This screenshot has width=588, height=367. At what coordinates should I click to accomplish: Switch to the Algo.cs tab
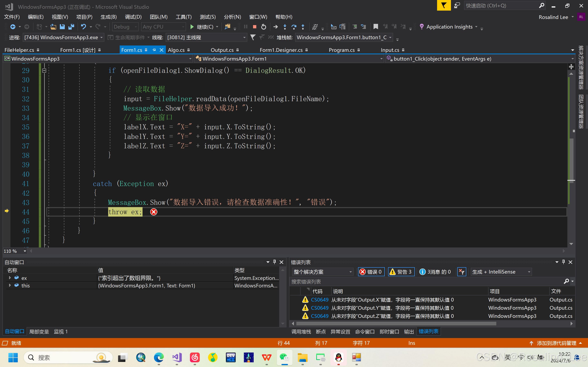pos(176,50)
